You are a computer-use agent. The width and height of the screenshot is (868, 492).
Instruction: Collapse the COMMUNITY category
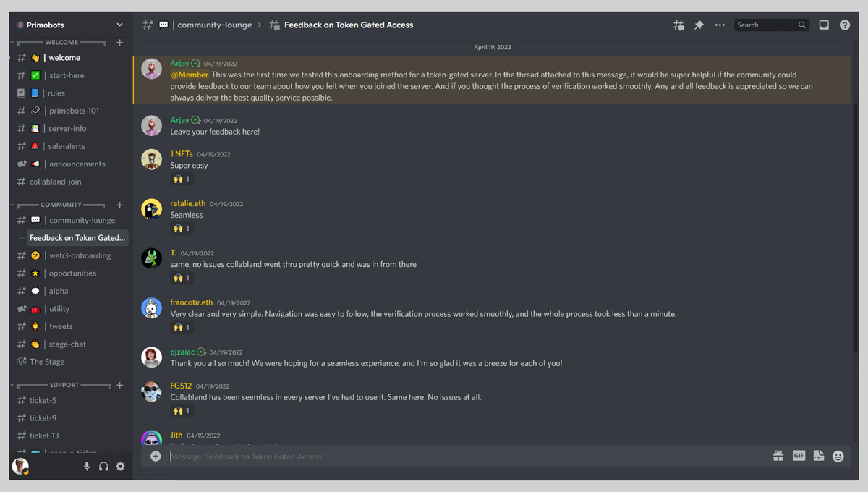(x=61, y=205)
